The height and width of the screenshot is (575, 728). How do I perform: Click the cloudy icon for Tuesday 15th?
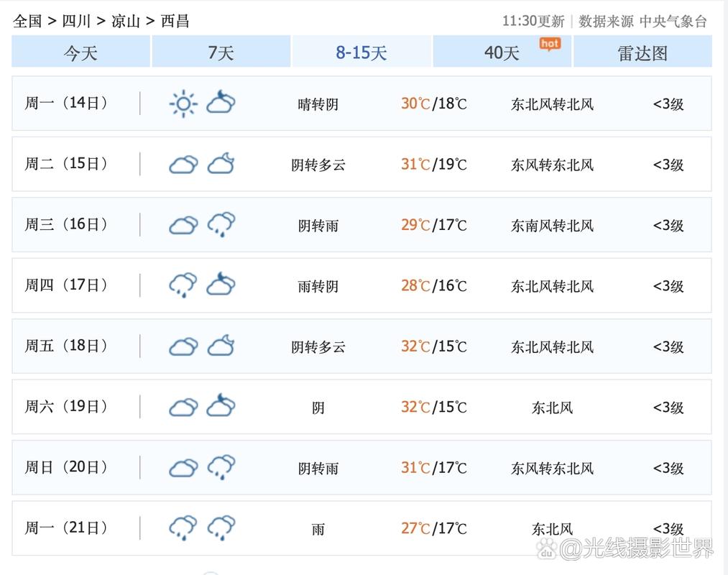tap(183, 164)
